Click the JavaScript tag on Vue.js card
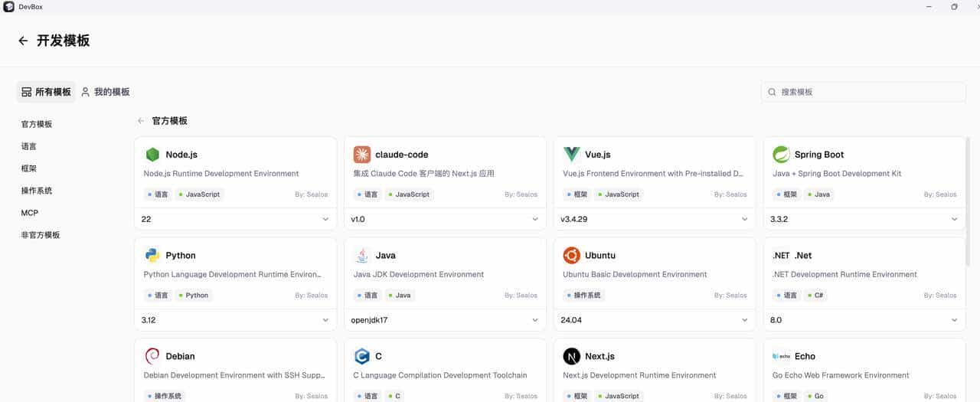Screen dimensions: 980x402 point(618,194)
